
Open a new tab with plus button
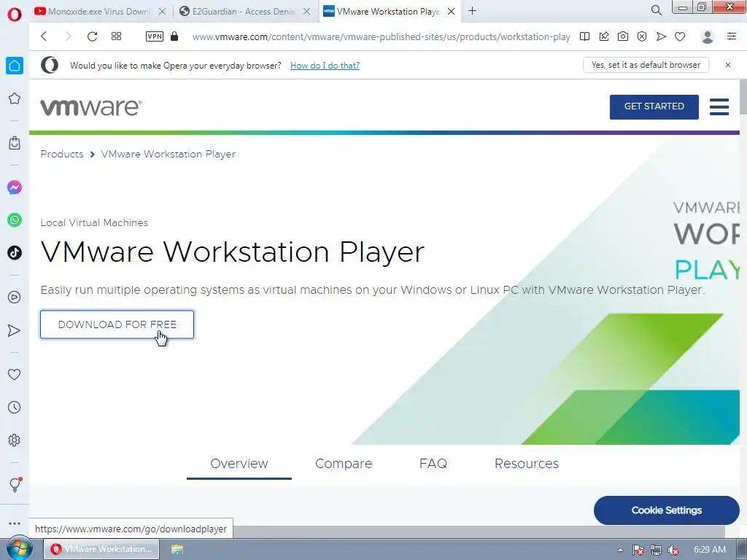tap(472, 10)
